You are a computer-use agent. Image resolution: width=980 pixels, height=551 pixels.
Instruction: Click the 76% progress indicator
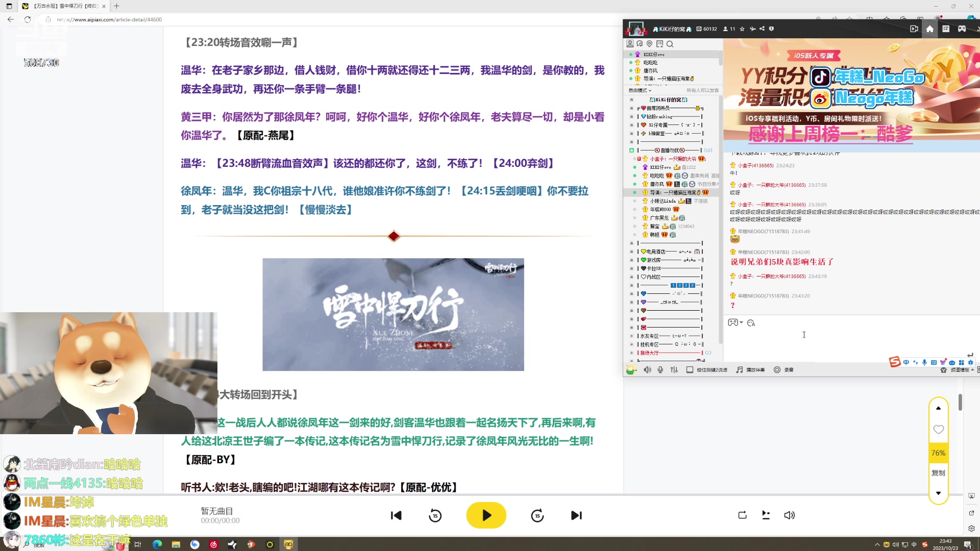[x=938, y=453]
